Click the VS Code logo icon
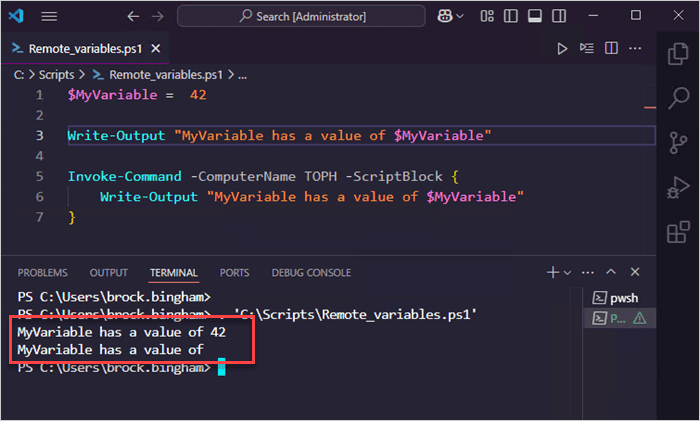The width and height of the screenshot is (700, 421). 16,16
